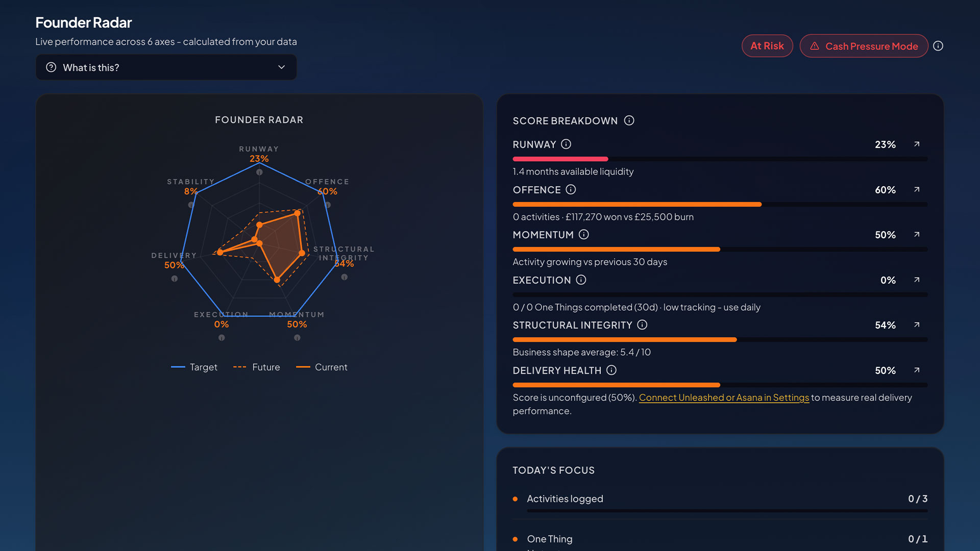
Task: Click the question mark icon beside What is this
Action: 51,67
